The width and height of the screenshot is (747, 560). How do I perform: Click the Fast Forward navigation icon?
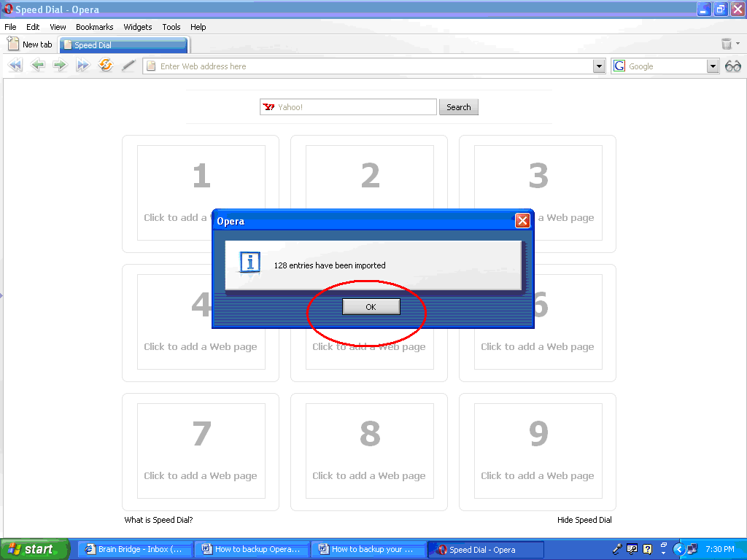pos(83,65)
